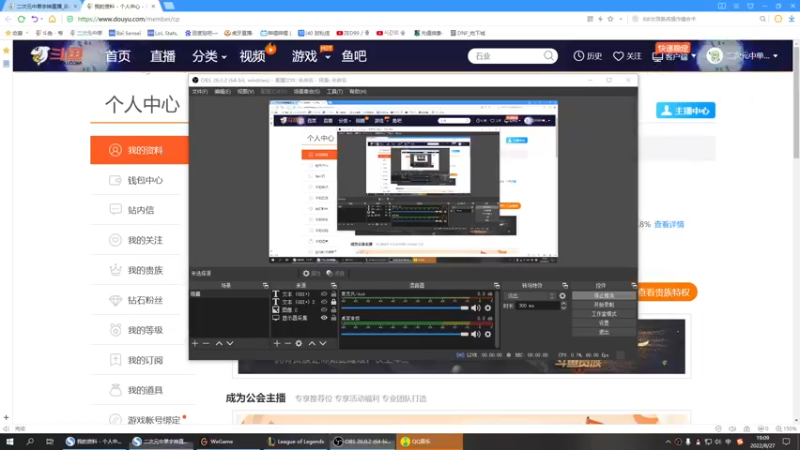This screenshot has width=800, height=450.
Task: Select 我的资料 in personal center sidebar
Action: (x=139, y=150)
